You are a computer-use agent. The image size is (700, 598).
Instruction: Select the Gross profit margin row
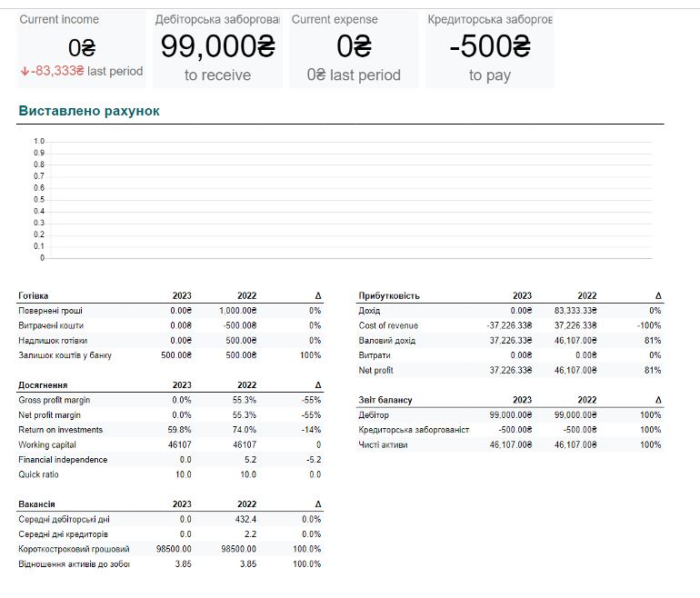170,400
